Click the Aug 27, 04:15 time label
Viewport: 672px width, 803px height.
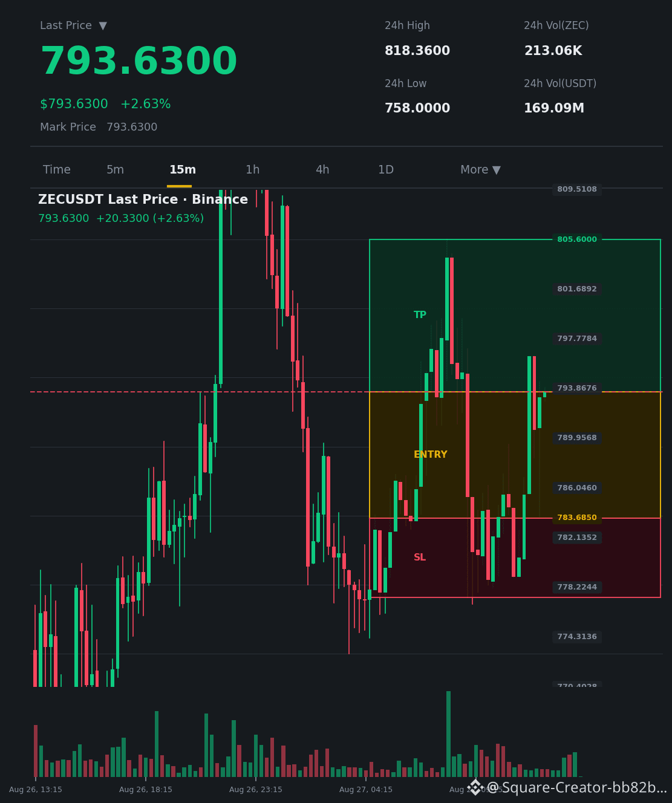366,790
